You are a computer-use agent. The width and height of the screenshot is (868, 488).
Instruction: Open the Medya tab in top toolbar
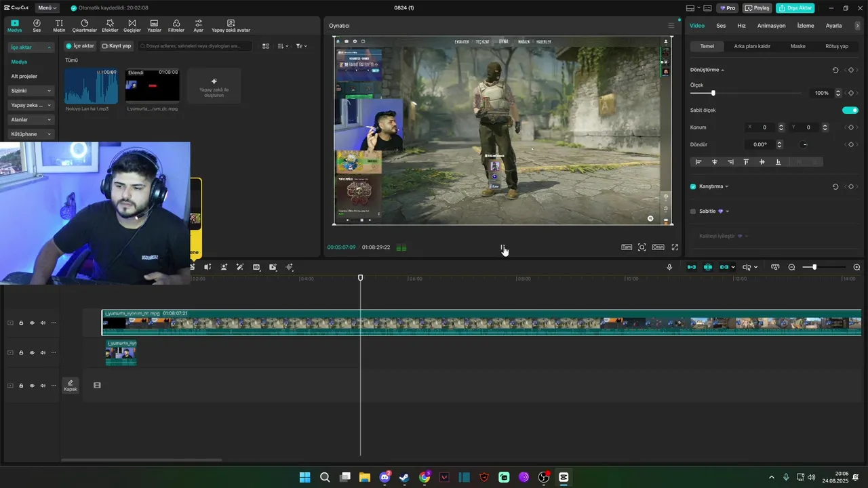(x=14, y=26)
